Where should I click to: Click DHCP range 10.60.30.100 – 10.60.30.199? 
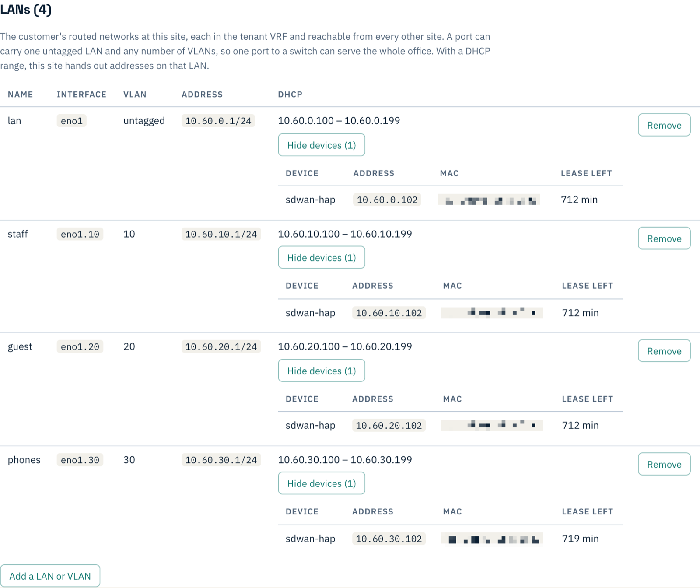click(x=345, y=459)
